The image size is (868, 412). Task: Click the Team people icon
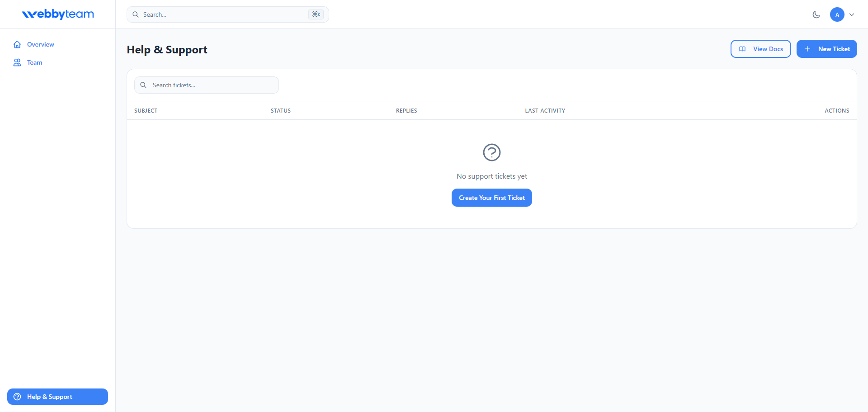[17, 62]
